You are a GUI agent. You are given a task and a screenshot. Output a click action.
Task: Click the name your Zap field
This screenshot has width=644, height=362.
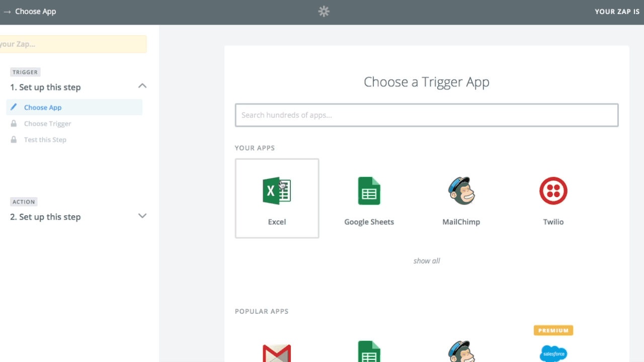(x=73, y=44)
